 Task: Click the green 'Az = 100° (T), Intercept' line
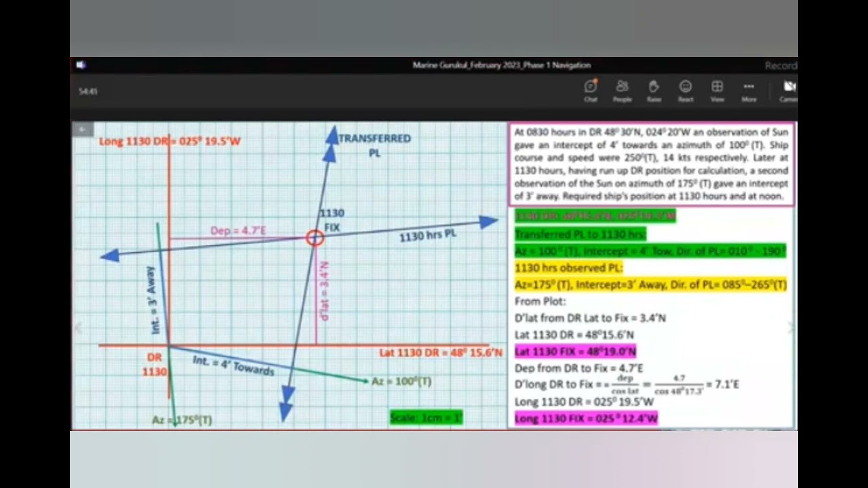(650, 251)
